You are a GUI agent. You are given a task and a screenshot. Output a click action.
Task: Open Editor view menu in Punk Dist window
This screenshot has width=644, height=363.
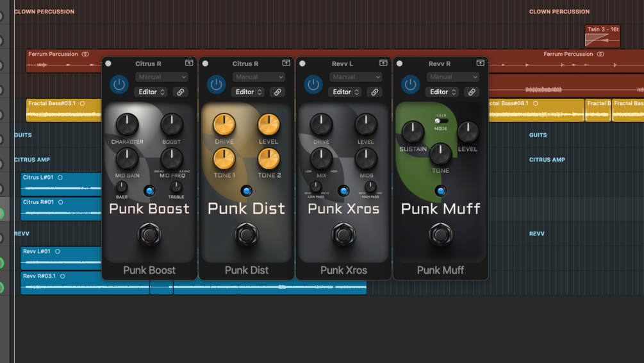(x=248, y=92)
